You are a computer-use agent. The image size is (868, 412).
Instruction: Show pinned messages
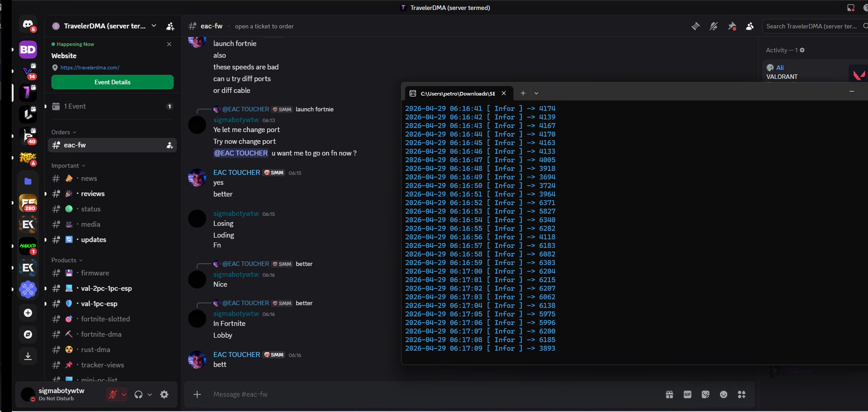[732, 26]
